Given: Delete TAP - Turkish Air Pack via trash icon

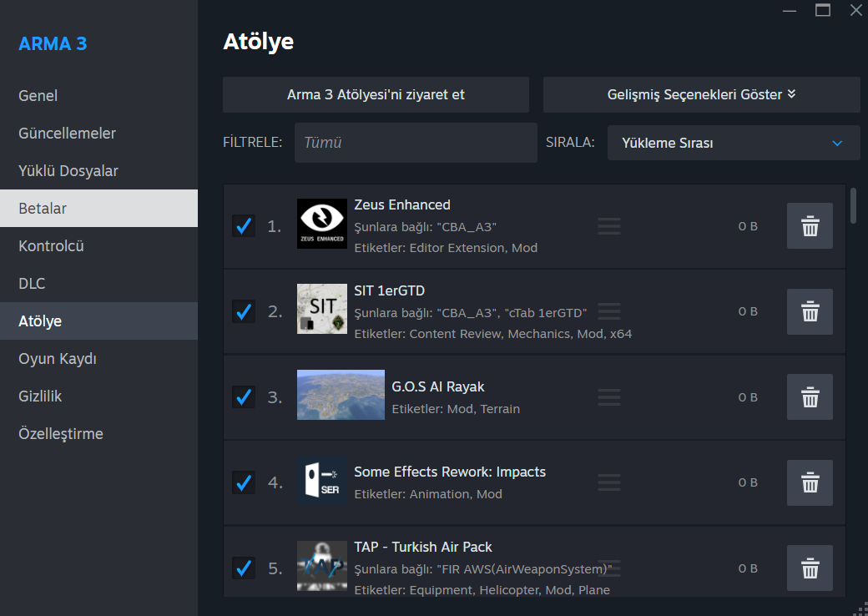Looking at the screenshot, I should pyautogui.click(x=810, y=568).
